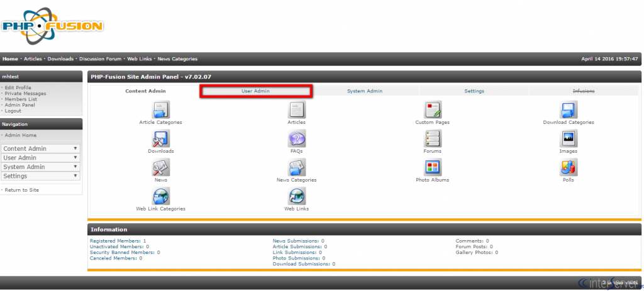The width and height of the screenshot is (644, 291).
Task: Open the Download Categories icon
Action: pyautogui.click(x=569, y=109)
